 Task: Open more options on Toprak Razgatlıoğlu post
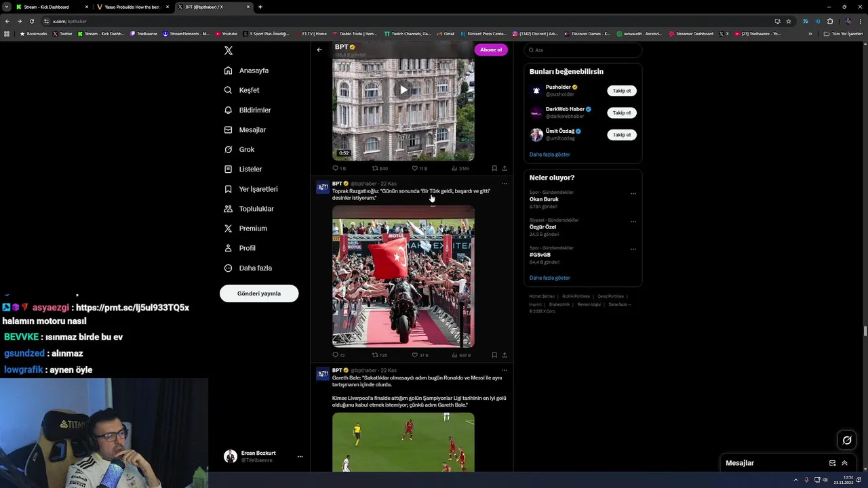point(504,184)
